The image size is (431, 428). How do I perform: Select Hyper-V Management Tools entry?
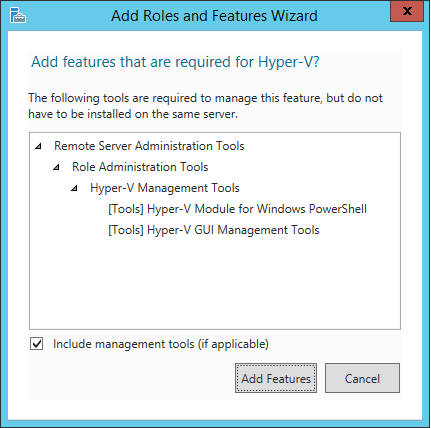tap(165, 188)
